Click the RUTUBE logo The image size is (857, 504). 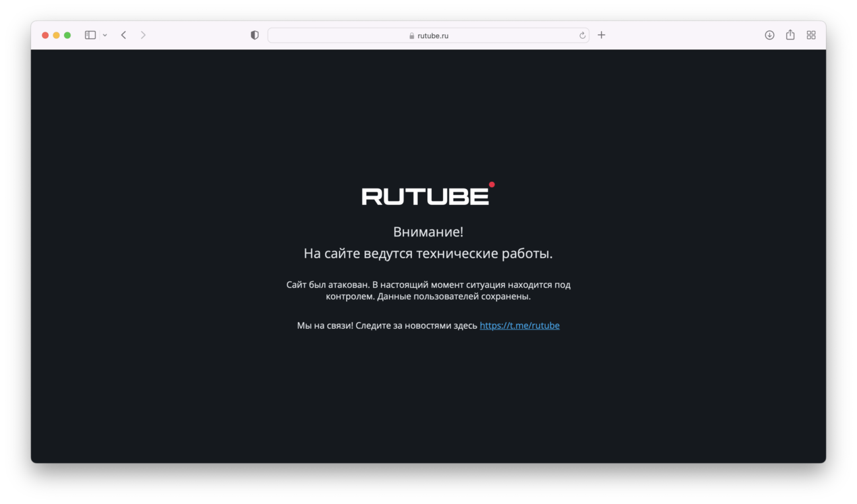425,195
